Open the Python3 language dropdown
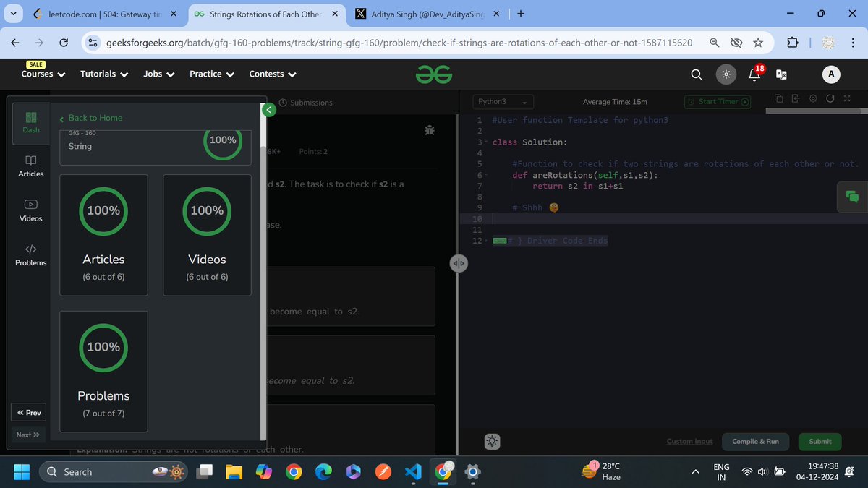Viewport: 868px width, 488px height. 503,103
